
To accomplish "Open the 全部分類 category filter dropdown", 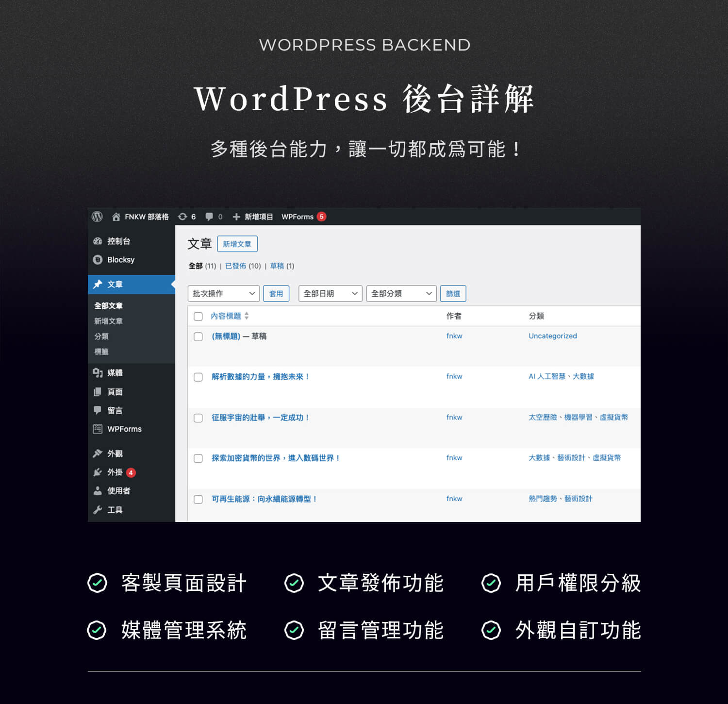I will (x=401, y=293).
